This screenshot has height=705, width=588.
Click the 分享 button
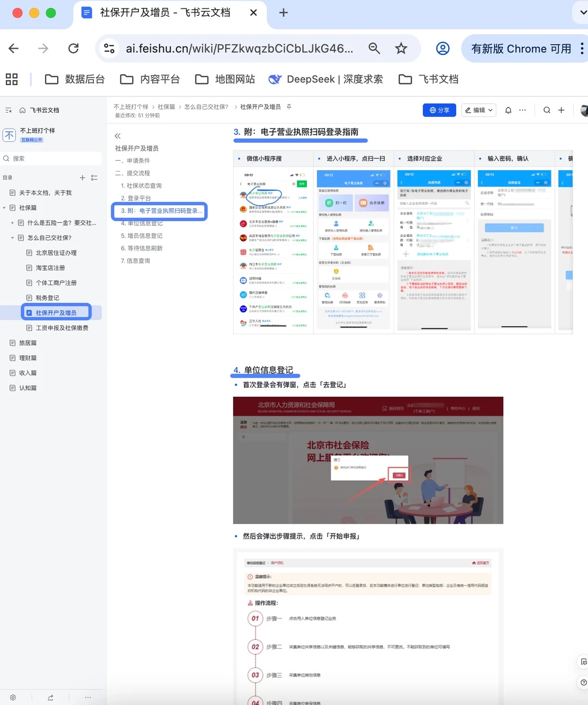439,110
